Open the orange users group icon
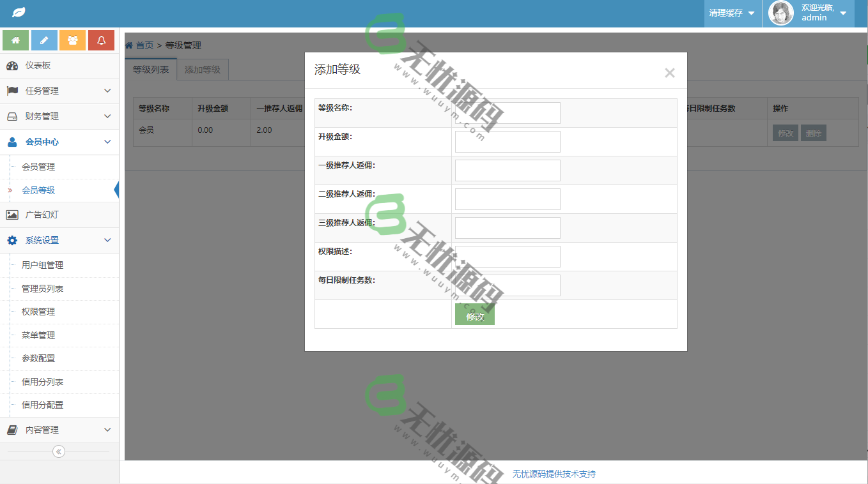 point(72,40)
